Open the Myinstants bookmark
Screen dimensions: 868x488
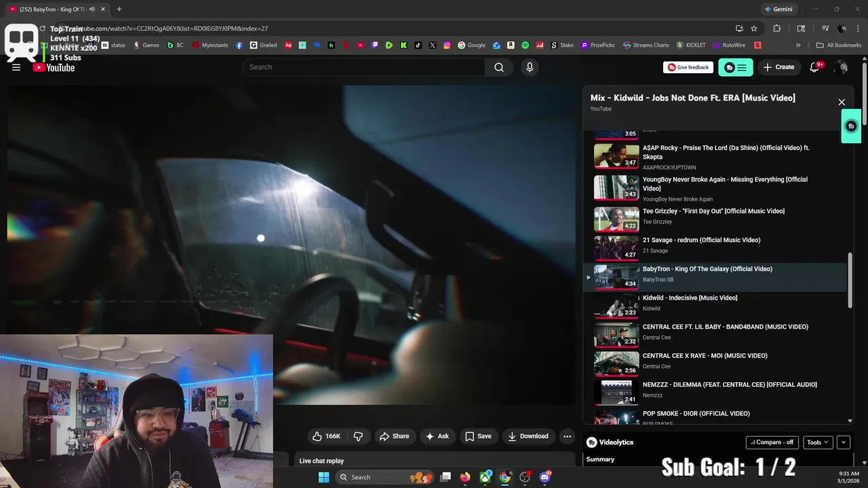tap(211, 45)
